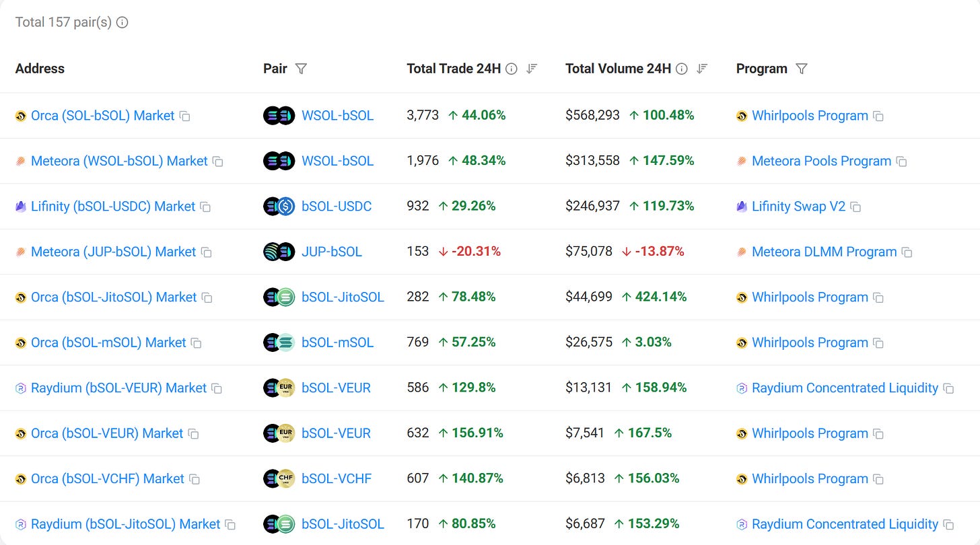This screenshot has width=980, height=545.
Task: Click token pair icon in bSOL-mSOL row
Action: pos(279,342)
